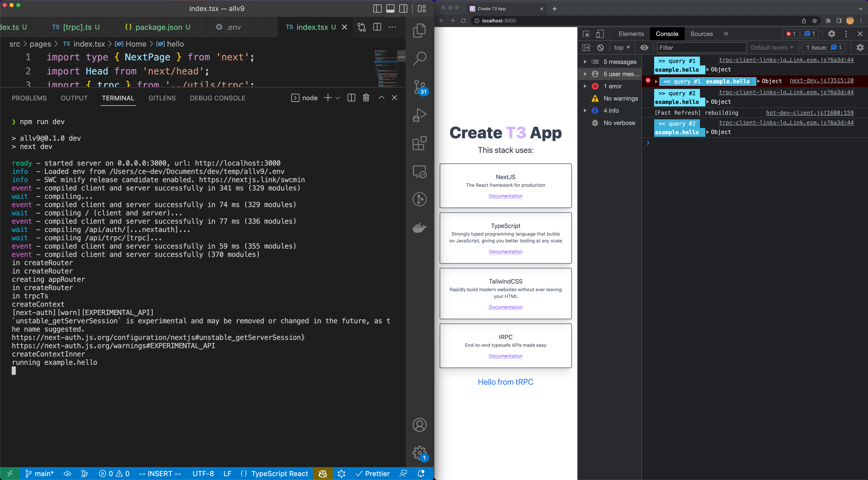This screenshot has height=480, width=868.
Task: Open next-dev.js?3515:20 source link
Action: point(822,81)
